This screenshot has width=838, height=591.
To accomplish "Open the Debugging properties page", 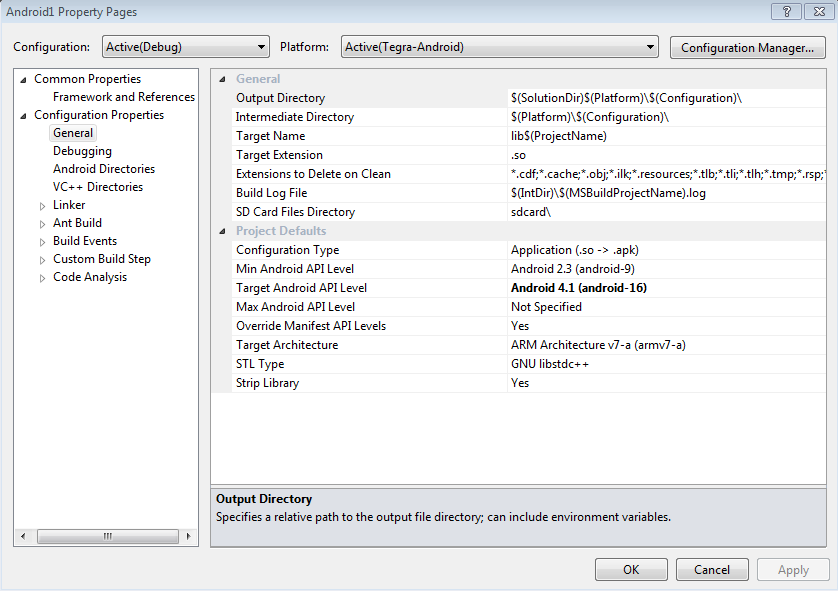I will point(82,151).
